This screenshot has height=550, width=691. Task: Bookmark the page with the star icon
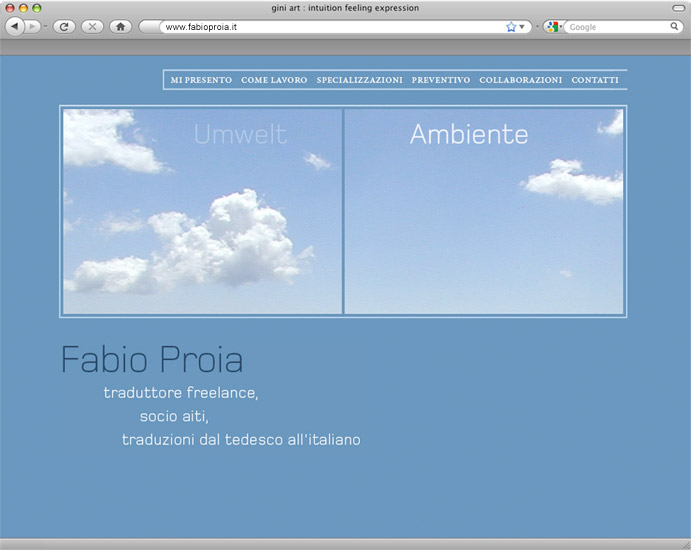511,27
